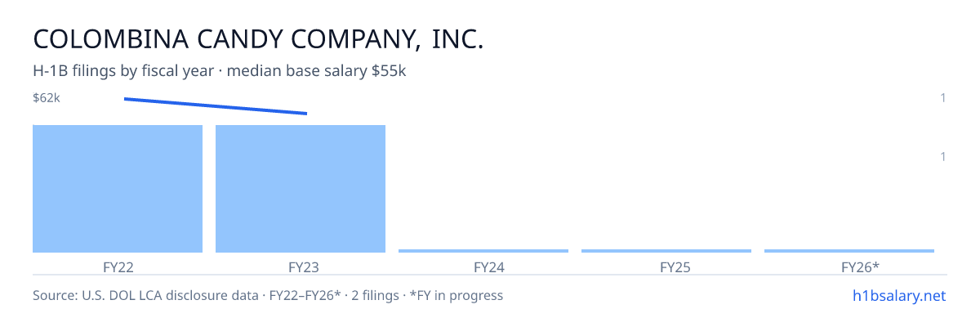Click the top right axis value 1
980x327 pixels.
pos(943,98)
